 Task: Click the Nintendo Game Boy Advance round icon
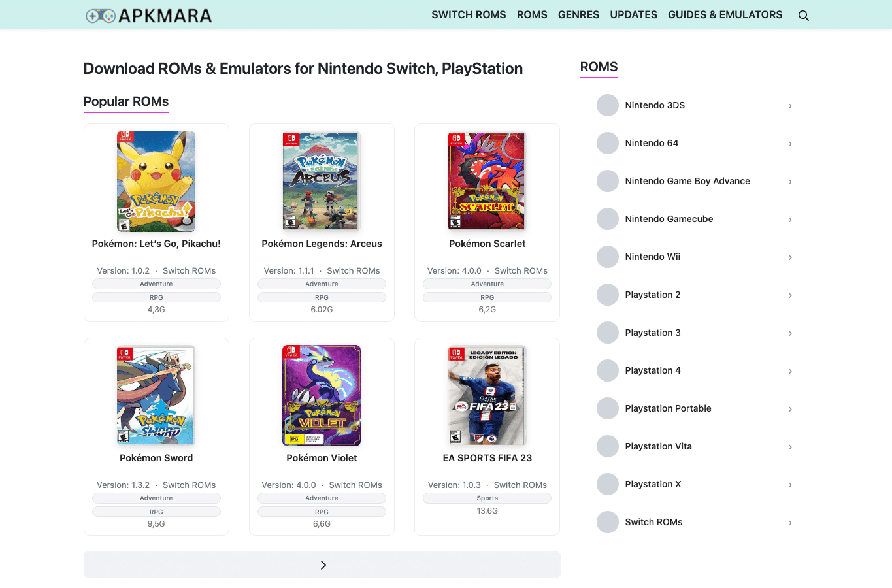(608, 181)
